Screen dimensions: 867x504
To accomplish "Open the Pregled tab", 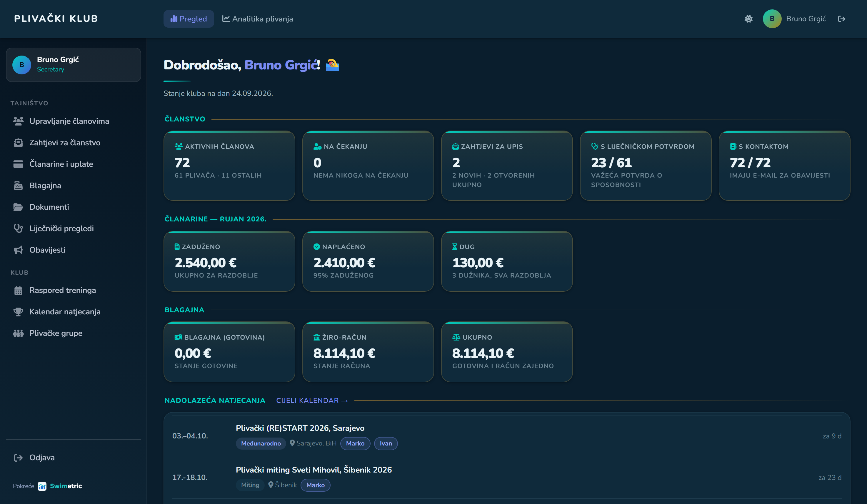I will [189, 19].
